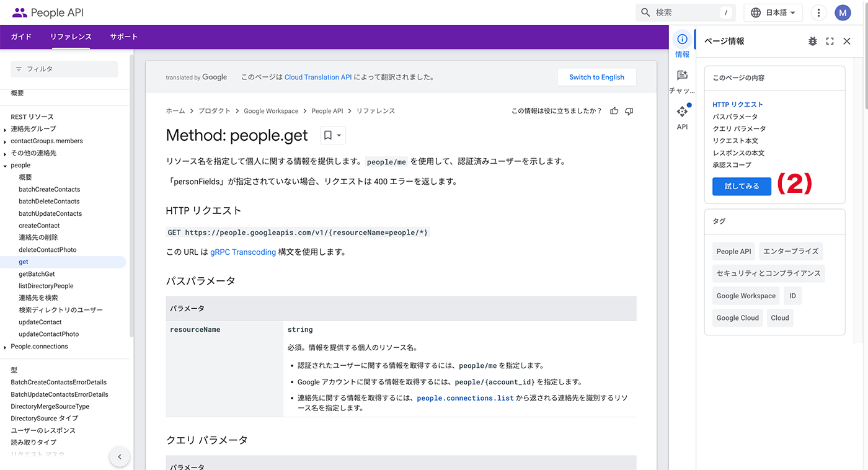Image resolution: width=868 pixels, height=470 pixels.
Task: Open the people.connections.list link
Action: coord(465,398)
